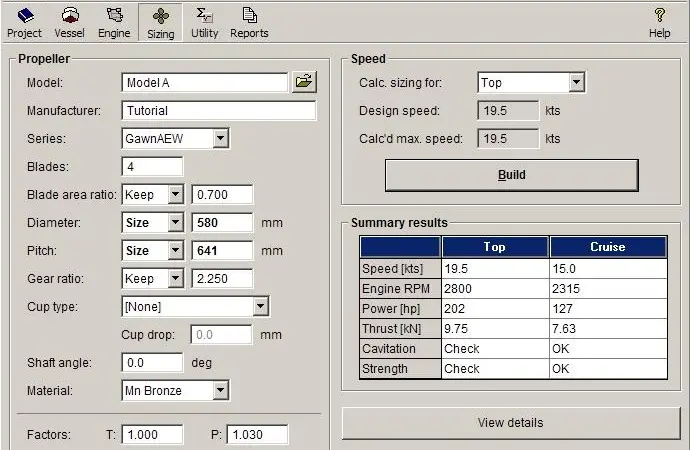Screen dimensions: 690x450
Task: Click Top Power cell 202
Action: click(x=495, y=308)
